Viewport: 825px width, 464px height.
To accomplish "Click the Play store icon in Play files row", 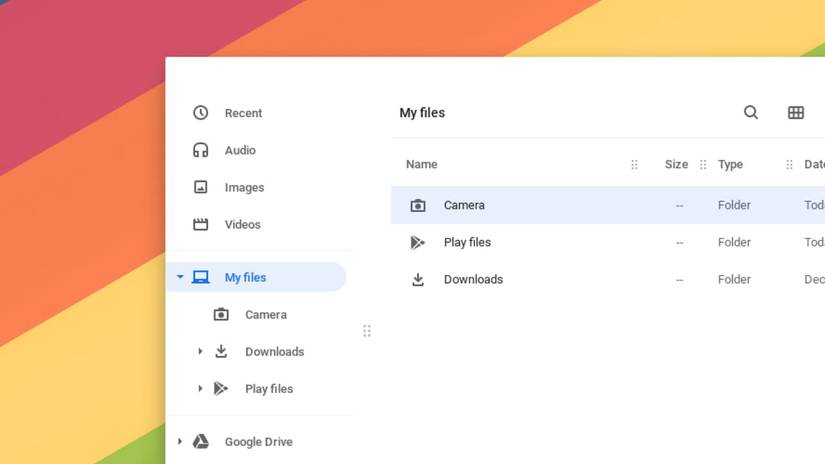I will [418, 242].
